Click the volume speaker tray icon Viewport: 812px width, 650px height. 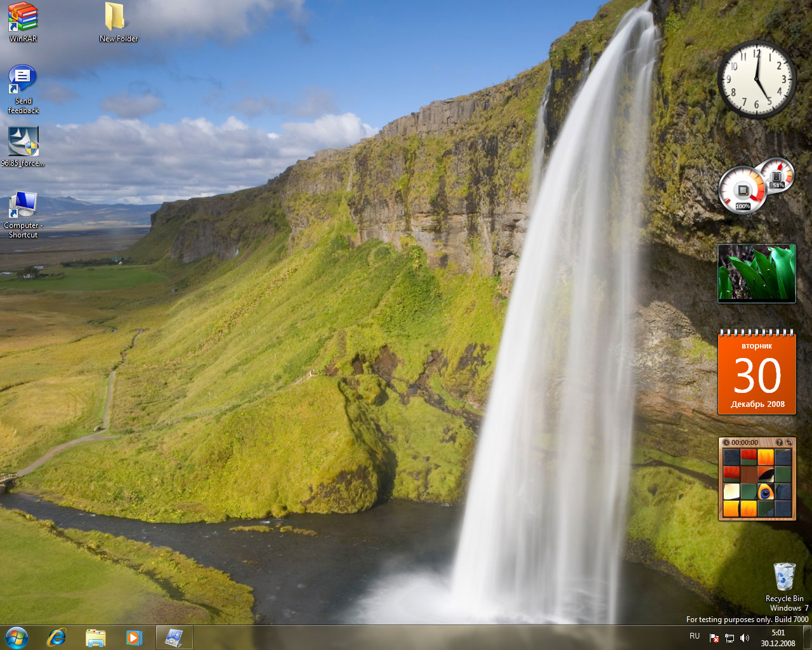(745, 638)
